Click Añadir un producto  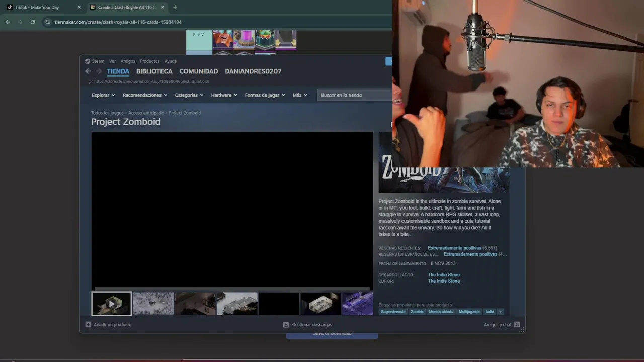coord(108,325)
